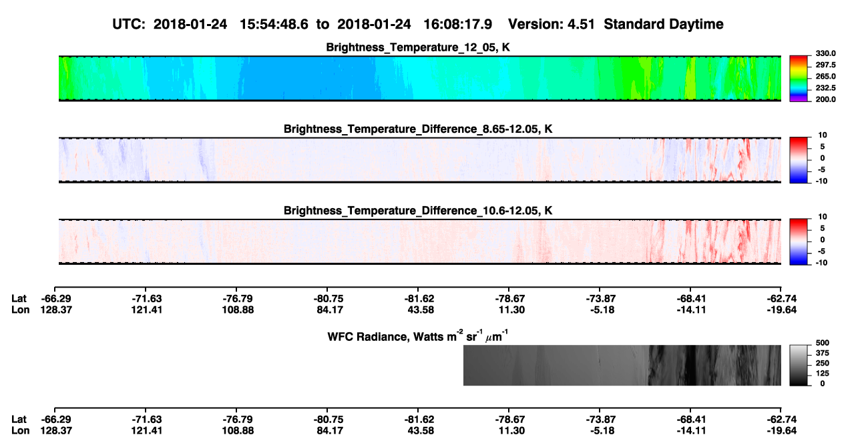Click the upper axis Lat label
The image size is (868, 445).
(x=19, y=298)
